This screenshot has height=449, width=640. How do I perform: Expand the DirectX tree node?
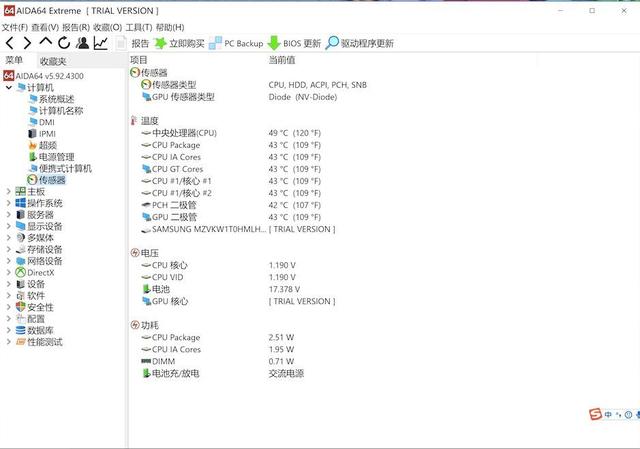(9, 272)
